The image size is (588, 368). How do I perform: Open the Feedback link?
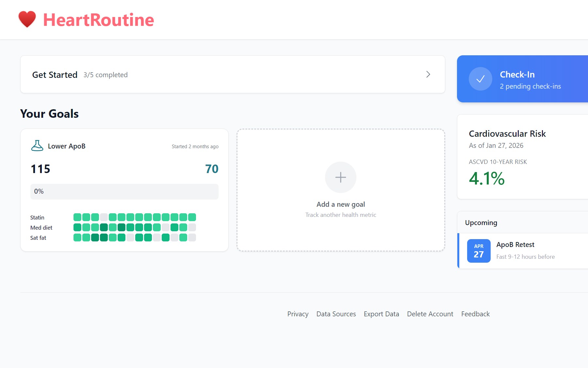pos(475,314)
